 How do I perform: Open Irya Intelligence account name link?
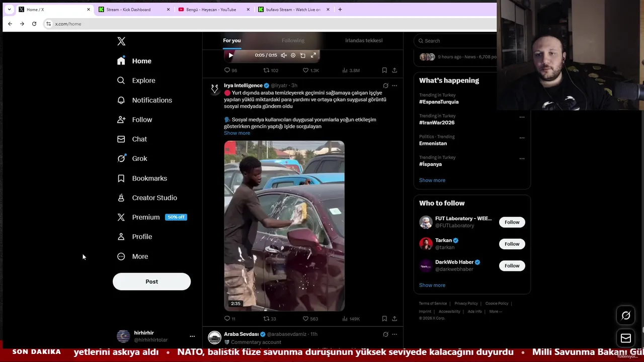click(243, 85)
